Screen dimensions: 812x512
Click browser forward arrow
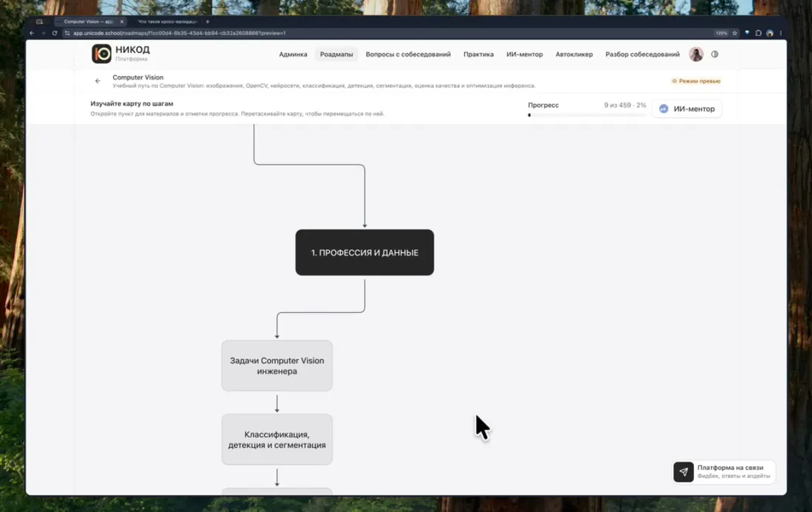tap(44, 33)
